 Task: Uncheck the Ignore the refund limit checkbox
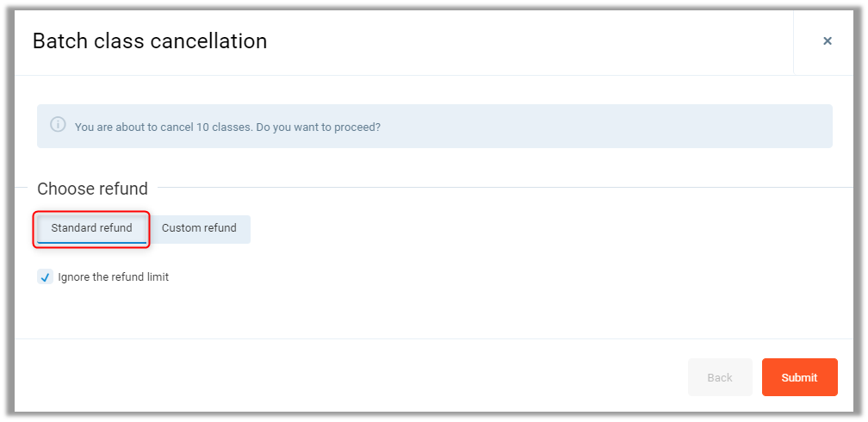coord(46,277)
